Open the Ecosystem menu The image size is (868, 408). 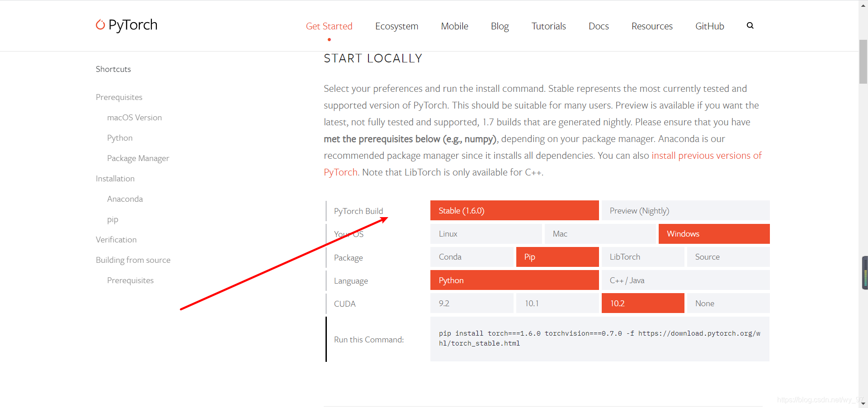pos(396,26)
